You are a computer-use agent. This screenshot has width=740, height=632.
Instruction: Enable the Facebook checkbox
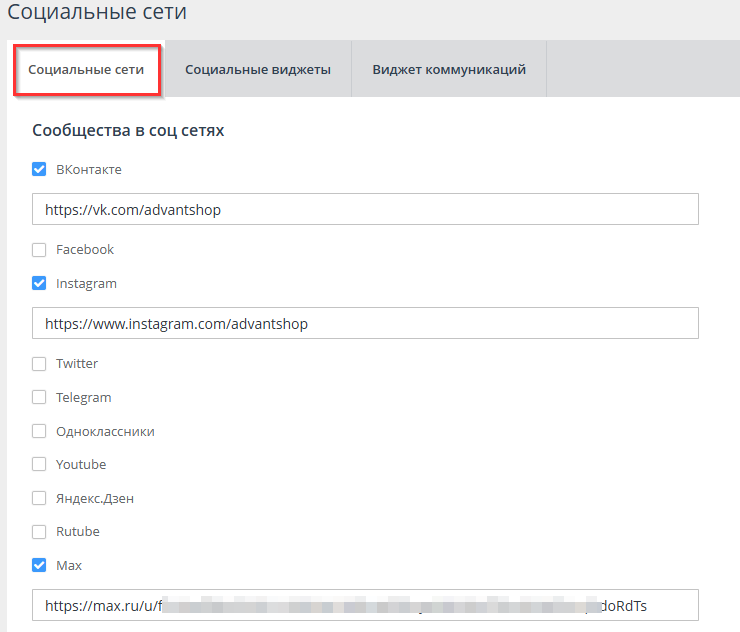click(x=39, y=250)
